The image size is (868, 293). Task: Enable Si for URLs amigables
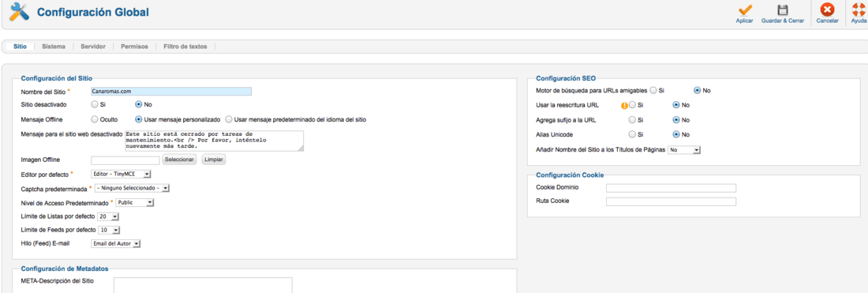click(x=654, y=90)
